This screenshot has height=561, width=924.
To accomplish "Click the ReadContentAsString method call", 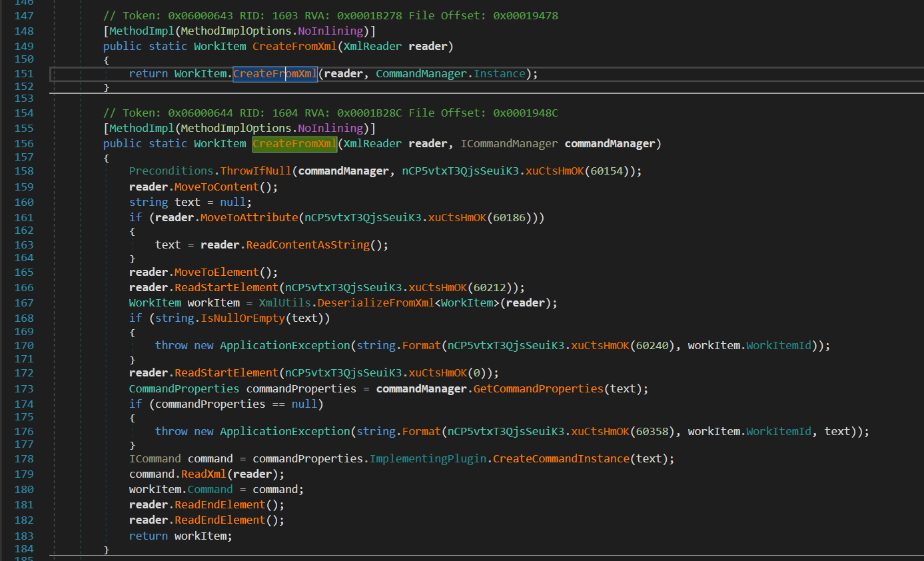I will point(307,245).
